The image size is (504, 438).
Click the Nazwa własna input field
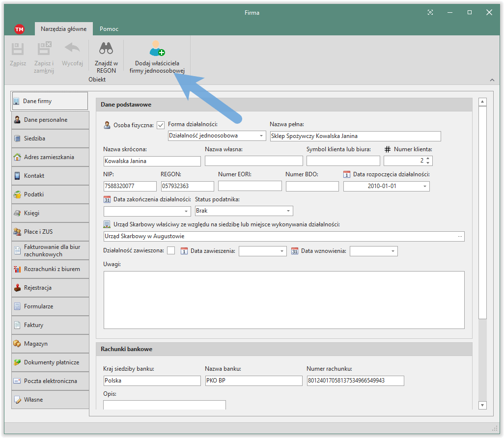point(253,161)
